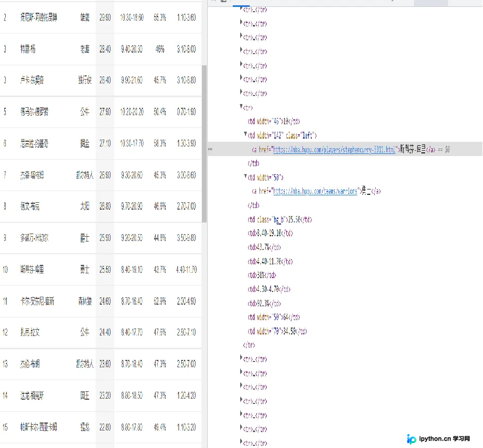Collapse the td width="50" node with warriors link

(245, 176)
